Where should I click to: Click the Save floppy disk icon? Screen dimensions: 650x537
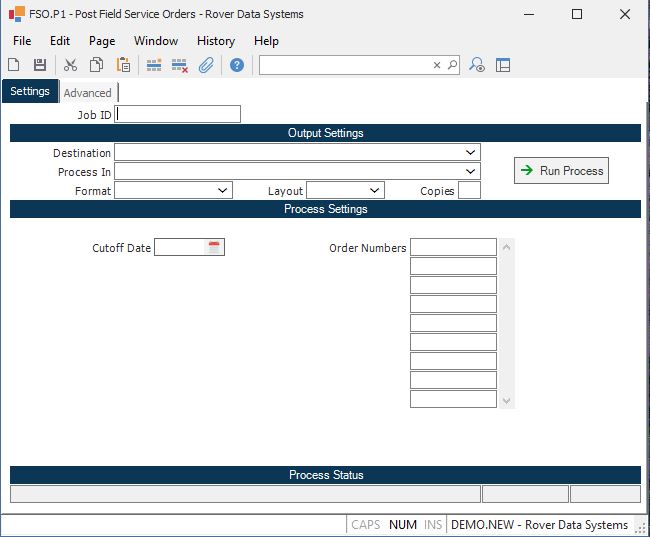[40, 65]
